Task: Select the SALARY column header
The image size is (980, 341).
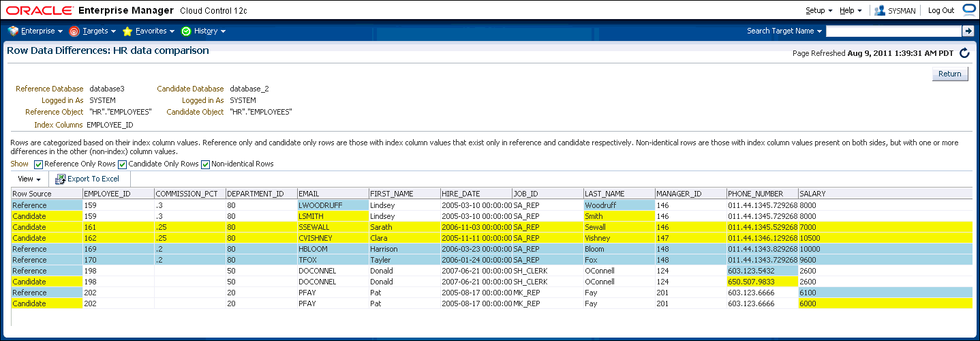Action: click(x=885, y=194)
